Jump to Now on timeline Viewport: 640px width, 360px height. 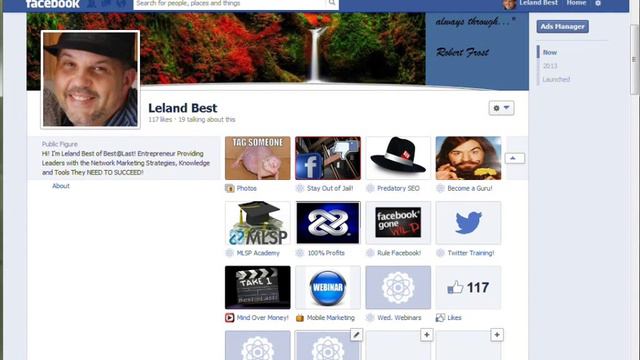pos(550,52)
